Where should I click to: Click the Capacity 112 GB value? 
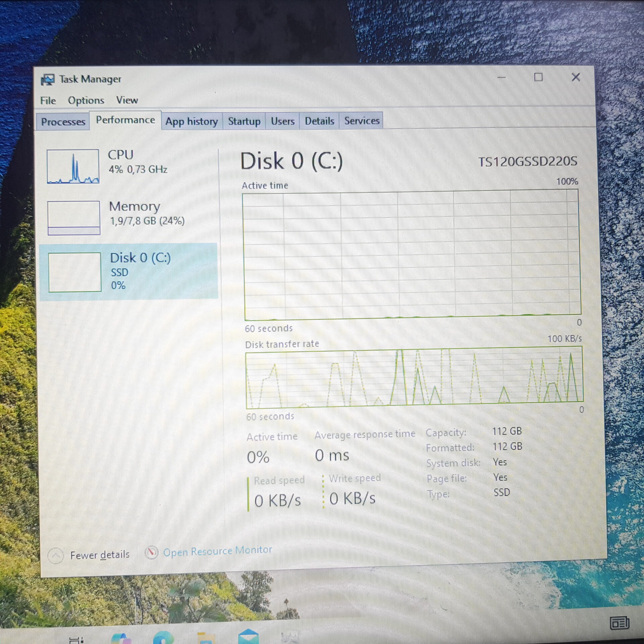point(507,431)
